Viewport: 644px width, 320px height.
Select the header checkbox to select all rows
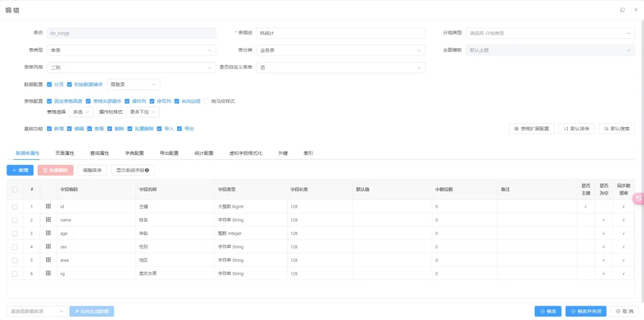click(15, 189)
